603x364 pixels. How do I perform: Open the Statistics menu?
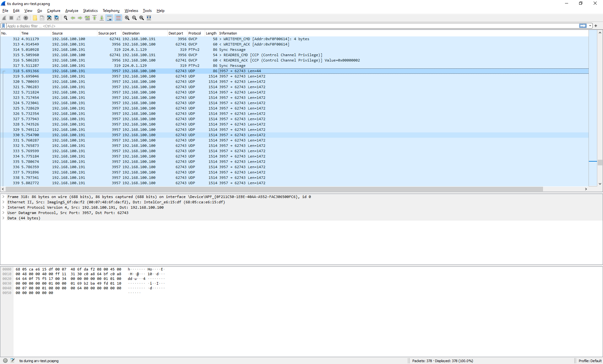90,10
